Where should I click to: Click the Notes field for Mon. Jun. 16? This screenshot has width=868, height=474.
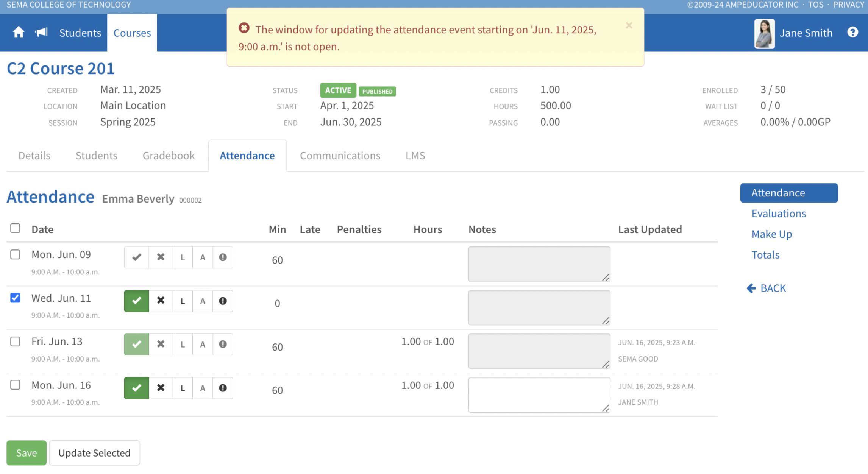pyautogui.click(x=539, y=394)
